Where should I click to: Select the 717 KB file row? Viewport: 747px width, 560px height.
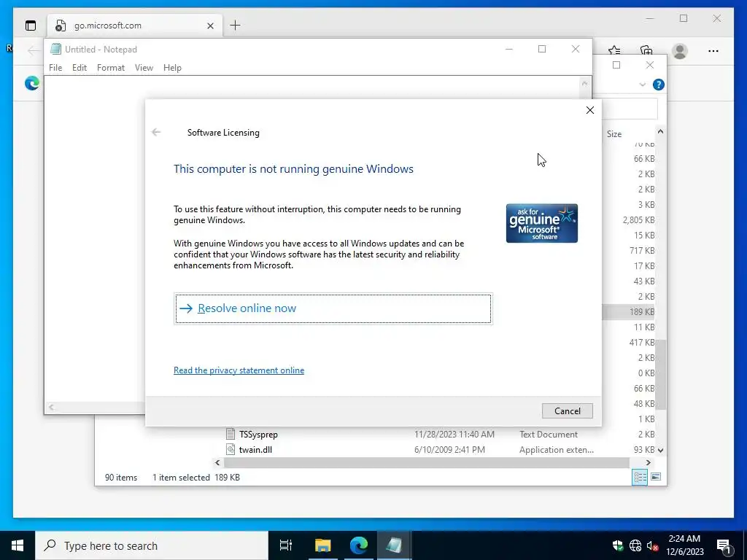pos(642,251)
